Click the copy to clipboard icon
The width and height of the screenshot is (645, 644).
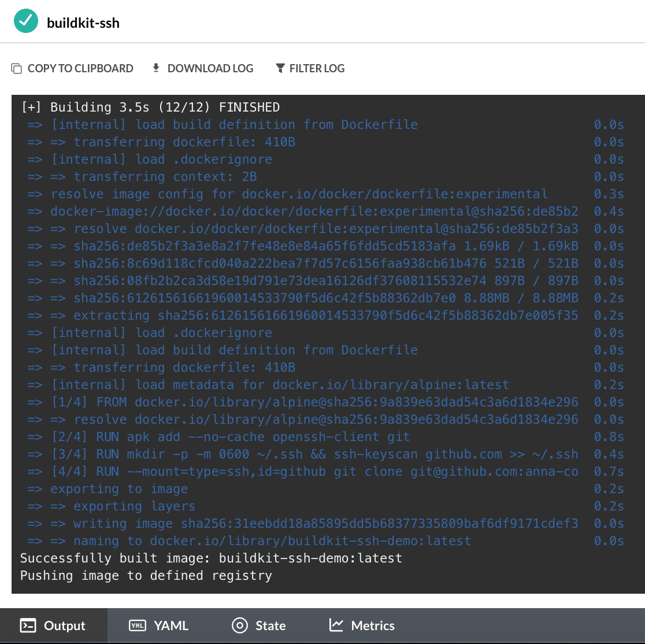coord(16,68)
